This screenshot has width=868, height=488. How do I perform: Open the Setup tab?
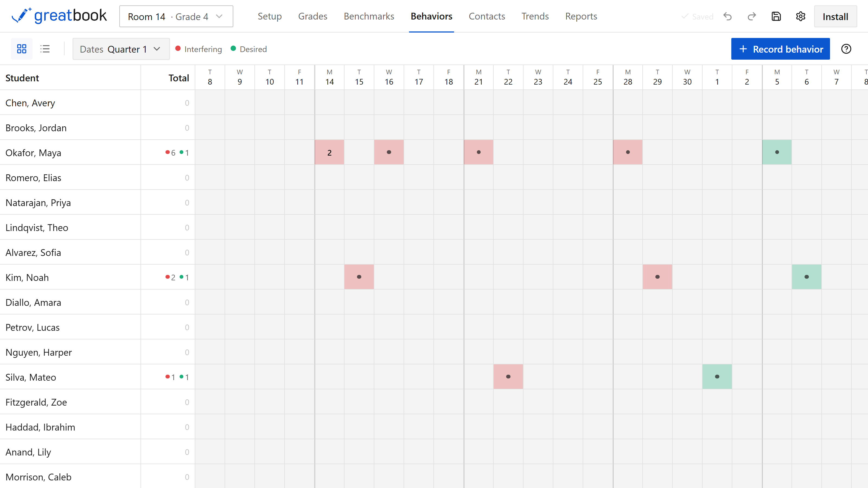(270, 16)
